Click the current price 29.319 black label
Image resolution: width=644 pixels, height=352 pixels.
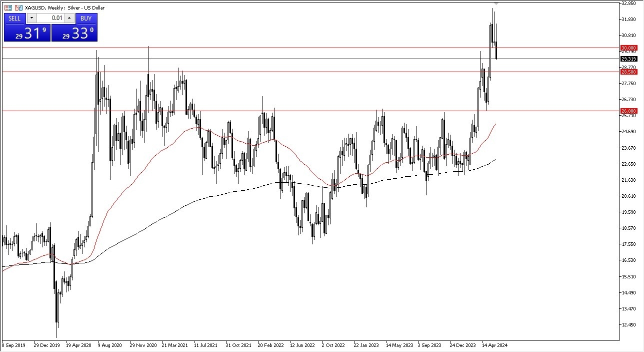point(628,59)
